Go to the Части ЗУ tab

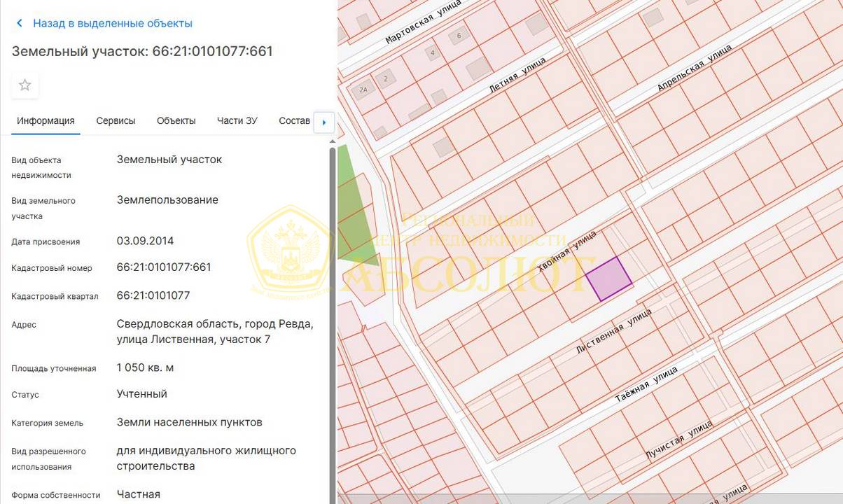(237, 120)
